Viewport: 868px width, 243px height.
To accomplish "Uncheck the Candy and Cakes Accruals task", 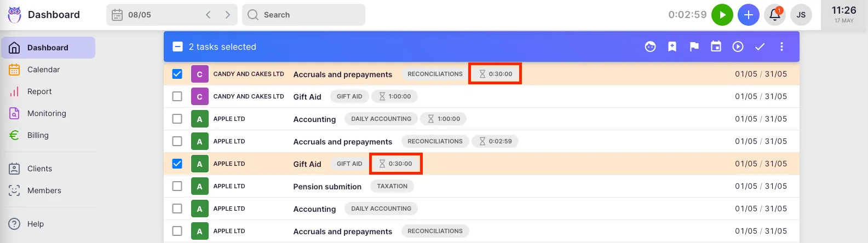I will click(177, 74).
